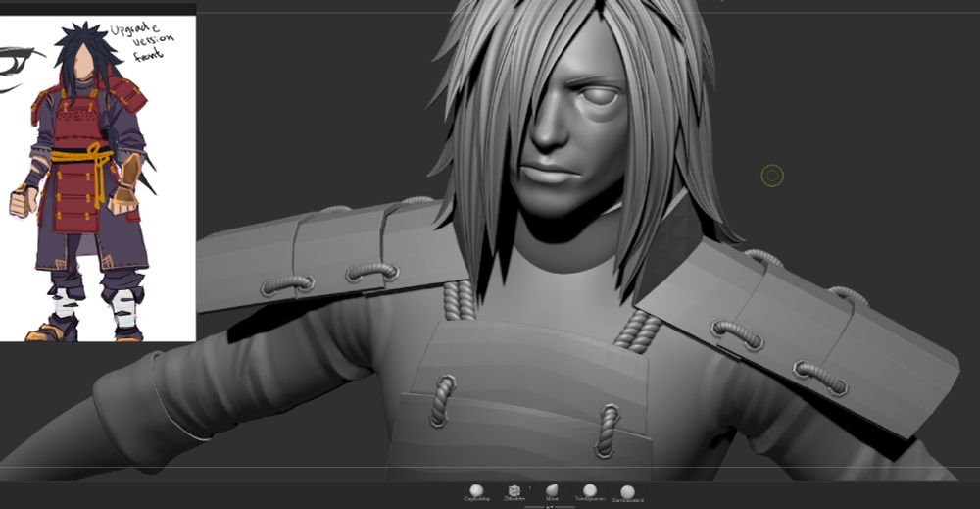Select the ZModeler brush
Viewport: 980px width, 509px height.
tap(514, 491)
